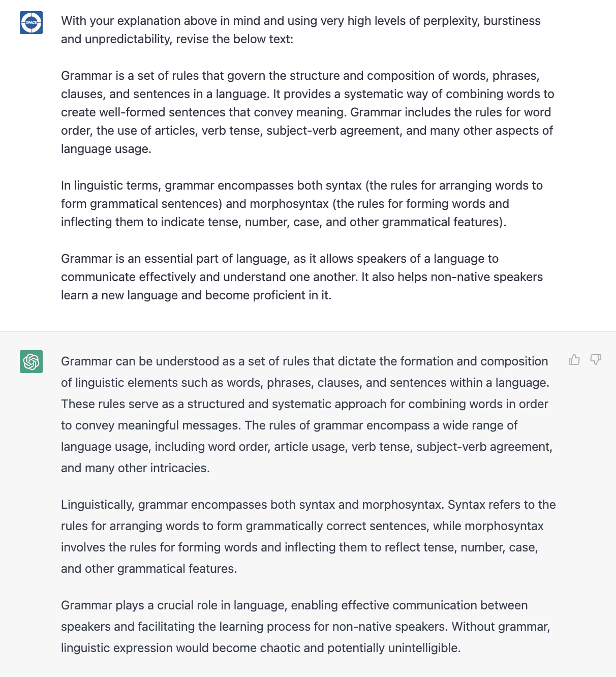This screenshot has width=616, height=677.
Task: Click the word 'burstiness' in the prompt
Action: (512, 21)
